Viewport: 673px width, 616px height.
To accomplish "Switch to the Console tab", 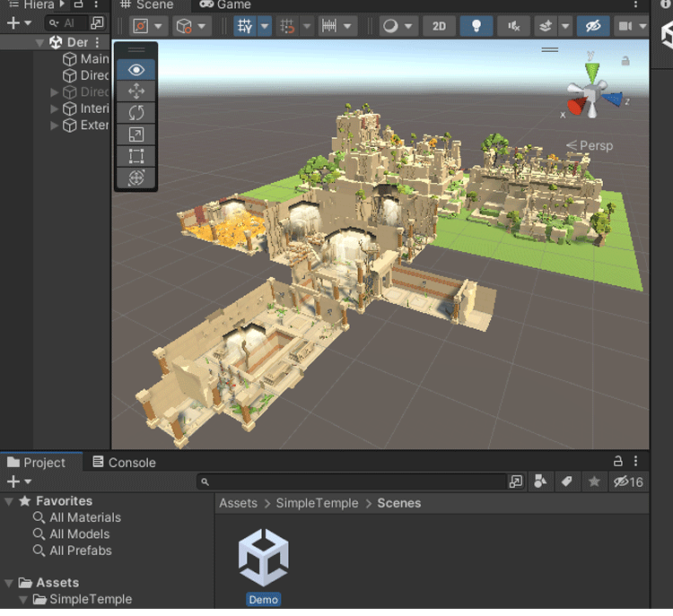I will (x=124, y=462).
